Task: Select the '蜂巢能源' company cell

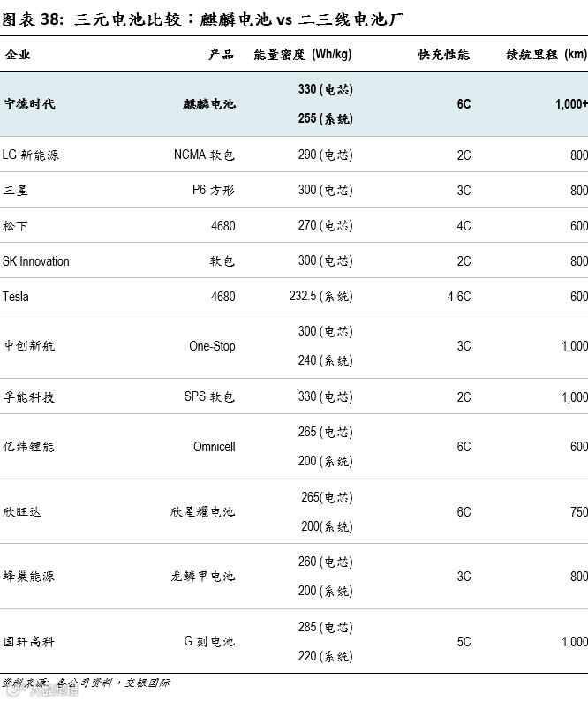Action: [x=29, y=577]
